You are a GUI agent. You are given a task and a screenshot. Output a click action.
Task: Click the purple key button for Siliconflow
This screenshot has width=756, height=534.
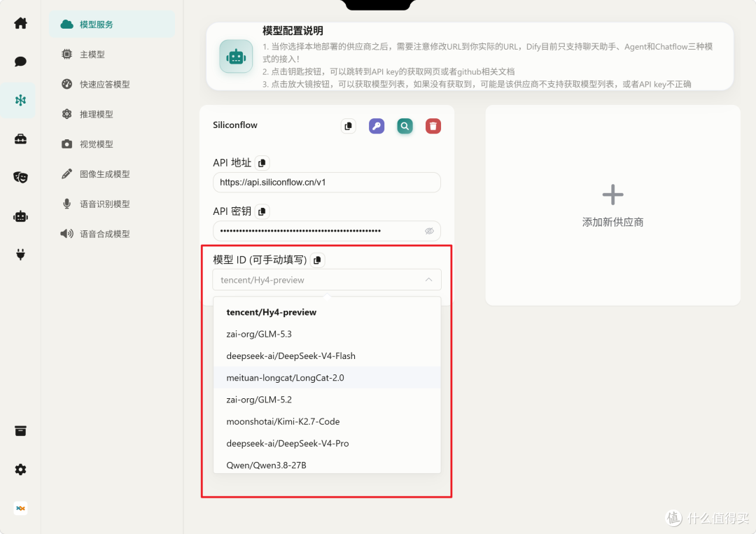pos(377,126)
